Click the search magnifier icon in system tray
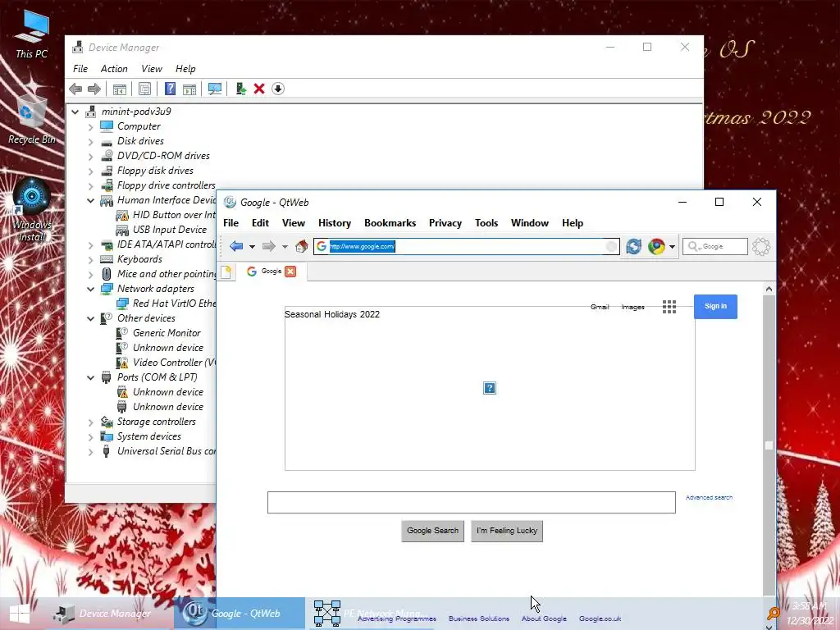The width and height of the screenshot is (840, 630). (x=774, y=614)
